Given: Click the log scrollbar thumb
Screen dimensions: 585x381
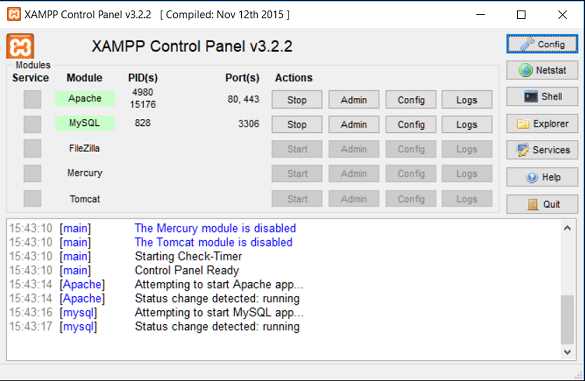Looking at the screenshot, I should point(567,319).
